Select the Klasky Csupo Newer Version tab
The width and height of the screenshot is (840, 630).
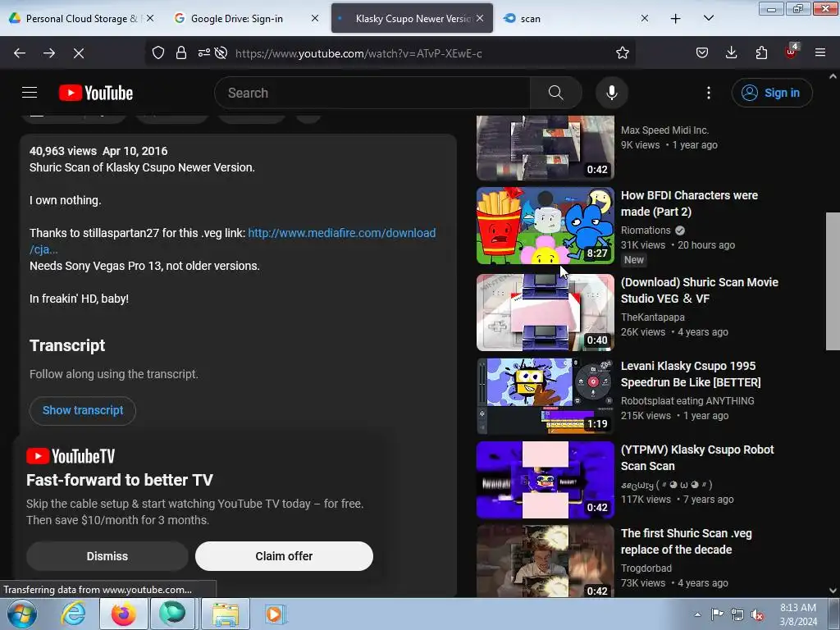pos(412,18)
